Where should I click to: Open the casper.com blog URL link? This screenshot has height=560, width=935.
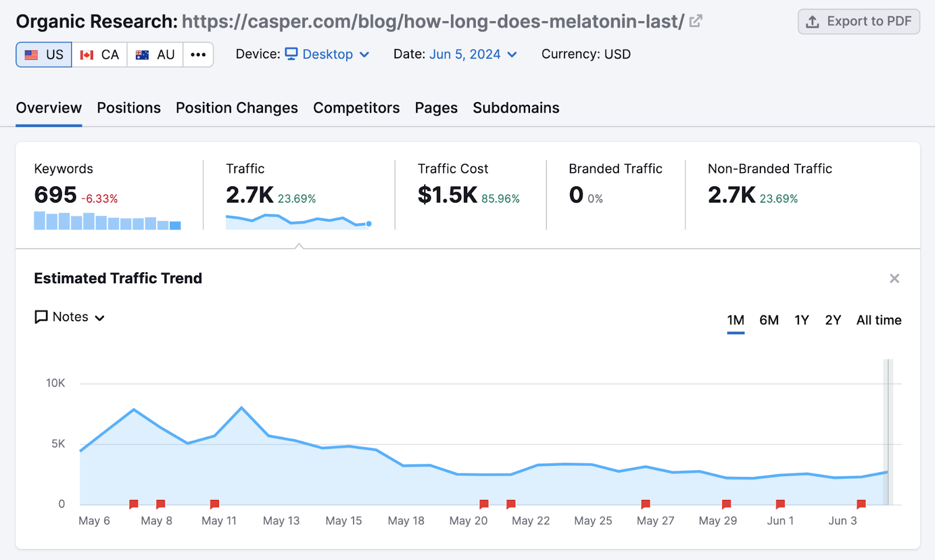(432, 21)
